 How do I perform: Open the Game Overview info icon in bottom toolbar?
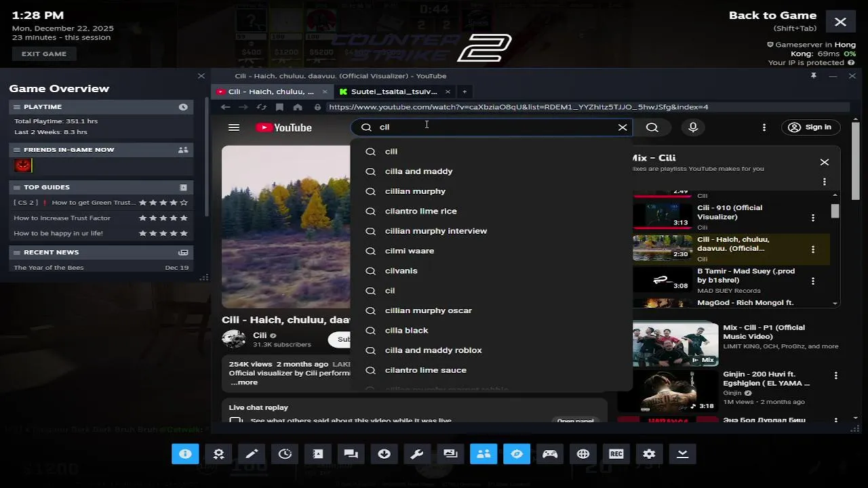click(185, 454)
